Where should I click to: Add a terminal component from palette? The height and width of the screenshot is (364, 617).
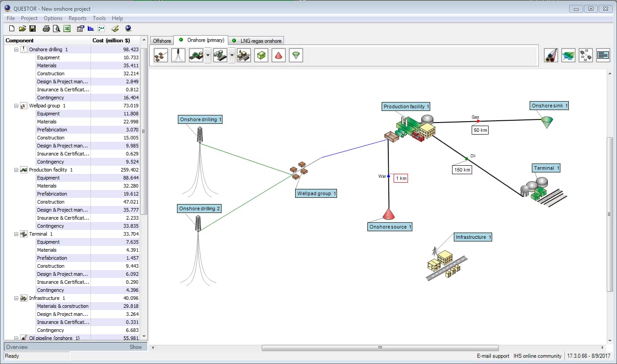[220, 55]
